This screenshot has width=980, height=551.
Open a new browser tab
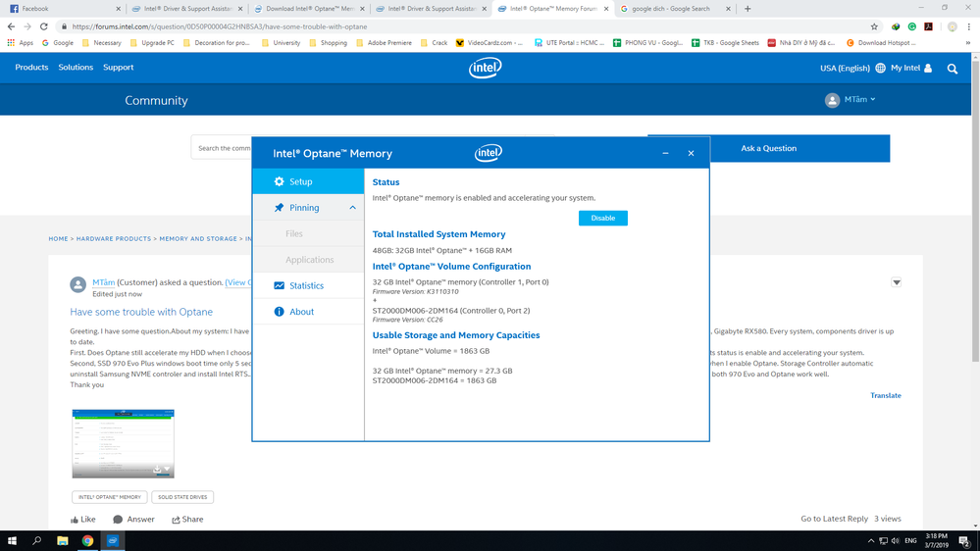(x=748, y=9)
